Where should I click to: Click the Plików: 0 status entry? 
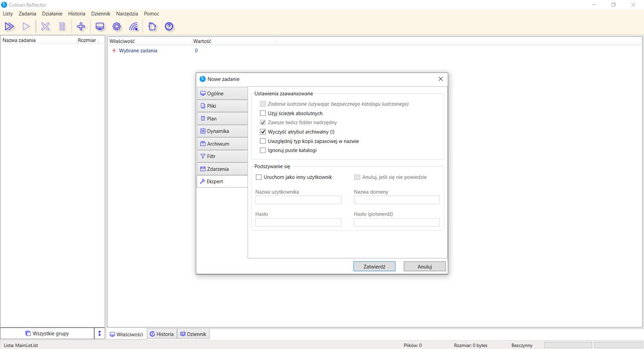413,345
